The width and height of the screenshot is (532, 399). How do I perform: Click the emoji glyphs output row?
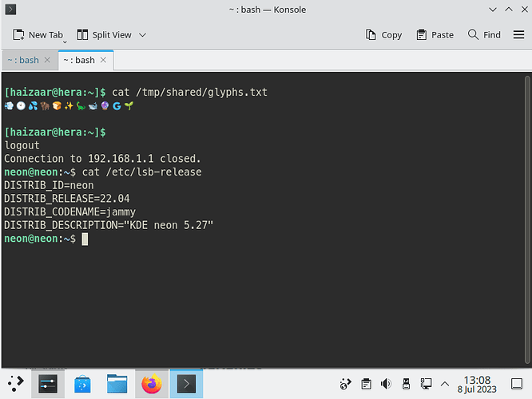(x=69, y=106)
